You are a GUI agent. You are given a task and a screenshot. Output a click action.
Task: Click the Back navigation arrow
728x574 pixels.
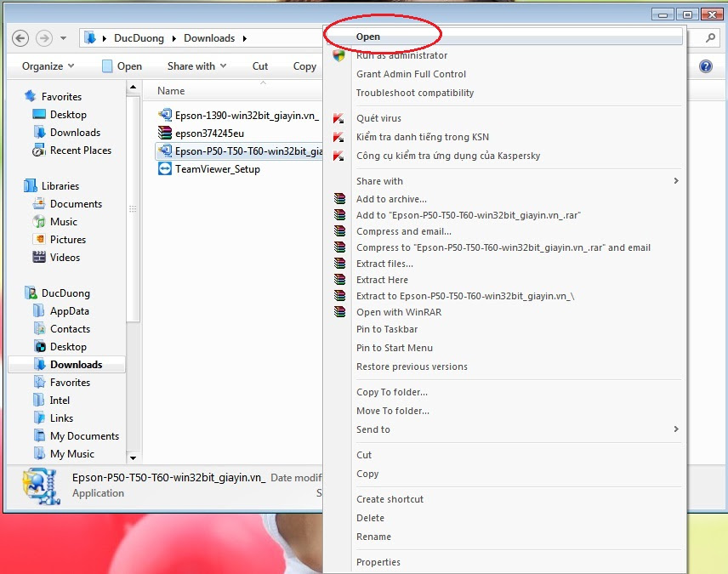coord(20,38)
